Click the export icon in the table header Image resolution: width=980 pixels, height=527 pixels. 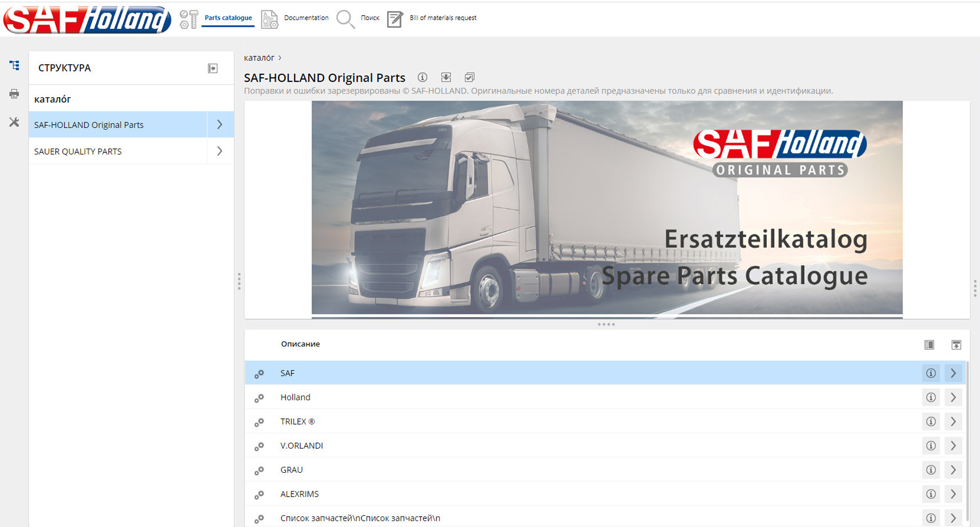tap(956, 345)
